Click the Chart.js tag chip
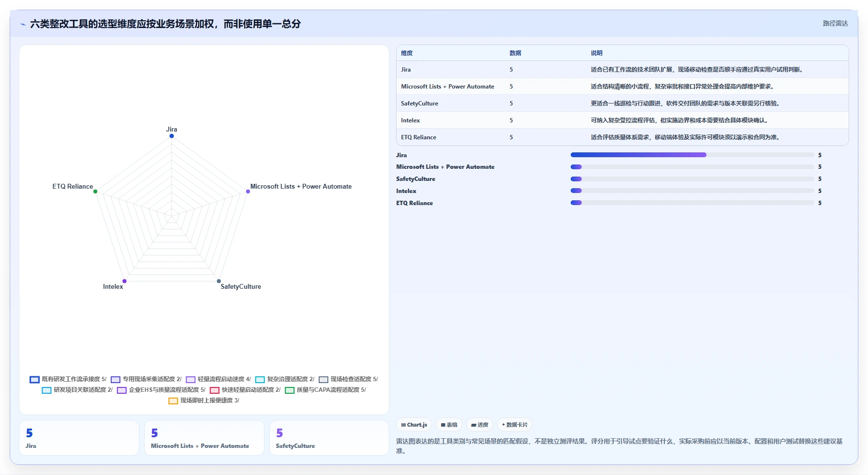The height and width of the screenshot is (475, 868). (414, 425)
